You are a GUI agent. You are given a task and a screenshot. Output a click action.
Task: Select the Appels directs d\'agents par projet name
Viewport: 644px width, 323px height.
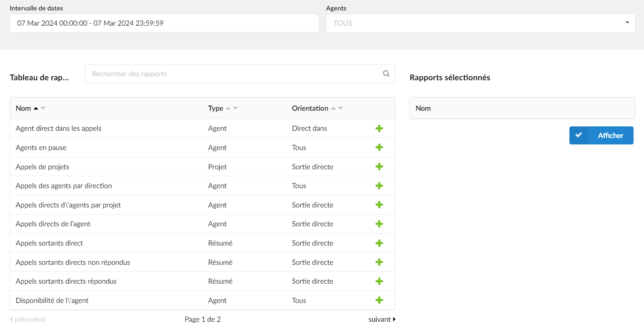click(68, 205)
